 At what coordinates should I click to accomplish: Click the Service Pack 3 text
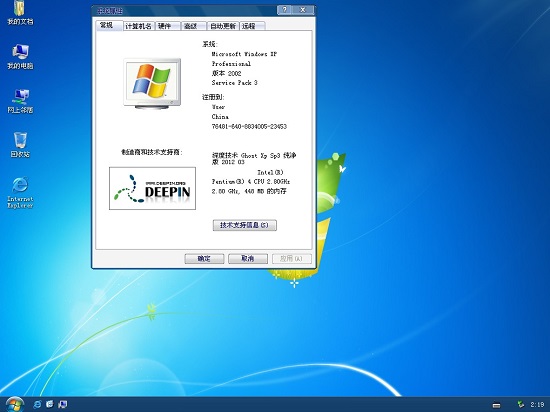[x=234, y=83]
